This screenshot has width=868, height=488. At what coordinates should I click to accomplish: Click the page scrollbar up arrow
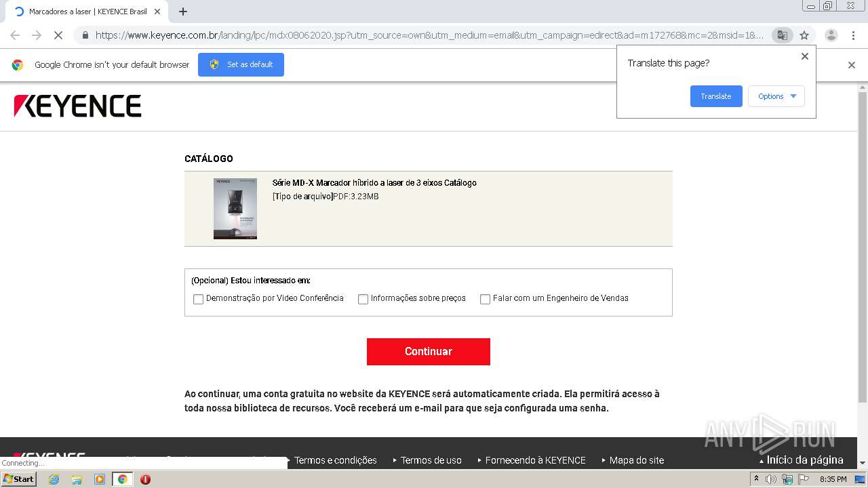pos(863,87)
